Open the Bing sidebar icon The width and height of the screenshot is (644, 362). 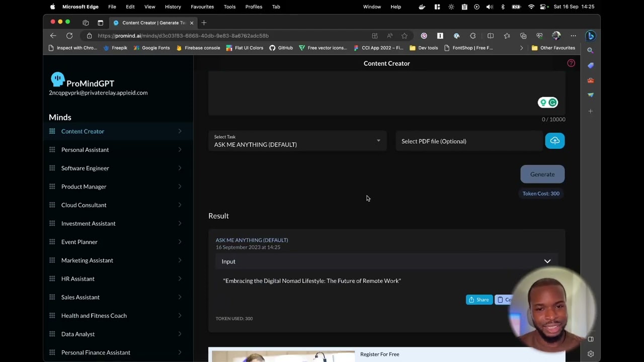point(591,36)
